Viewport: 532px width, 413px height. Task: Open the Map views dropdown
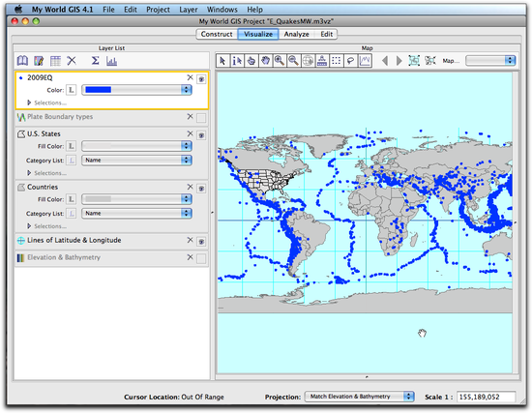click(x=490, y=61)
